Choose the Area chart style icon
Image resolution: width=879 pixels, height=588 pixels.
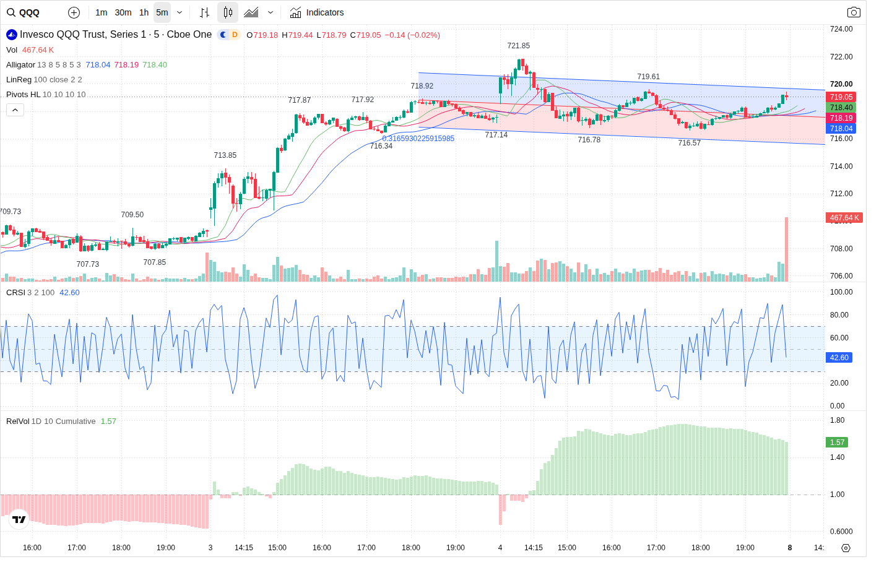point(251,12)
